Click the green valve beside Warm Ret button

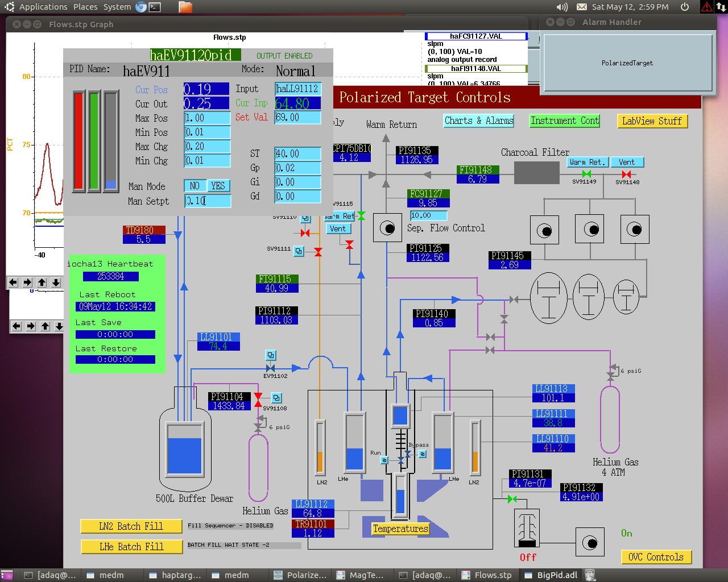(361, 216)
